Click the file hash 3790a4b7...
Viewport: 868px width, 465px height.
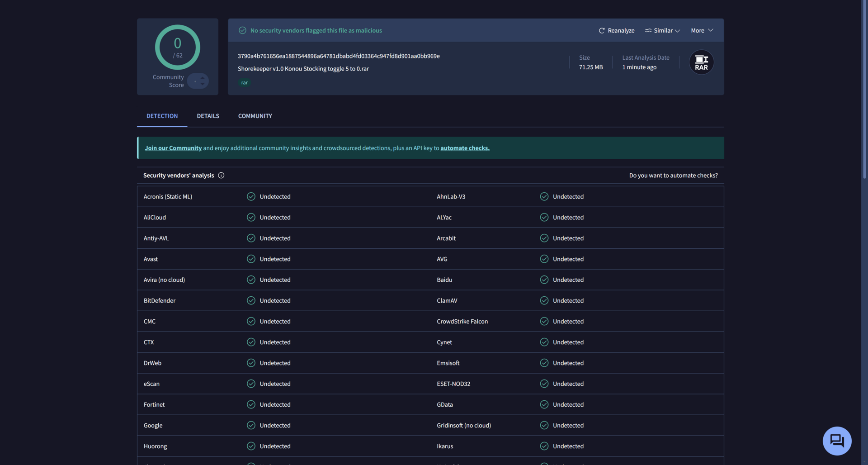[x=339, y=56]
